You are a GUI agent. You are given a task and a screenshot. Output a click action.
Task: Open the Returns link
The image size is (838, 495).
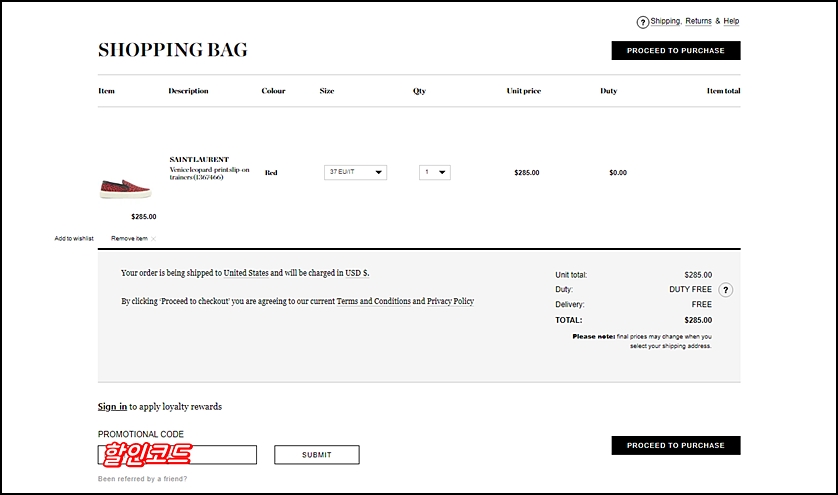tap(699, 21)
